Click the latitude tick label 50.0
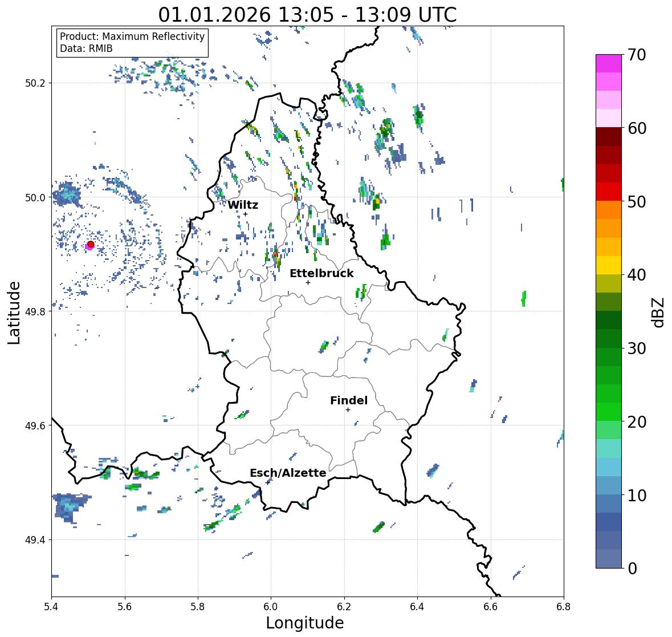 point(35,197)
